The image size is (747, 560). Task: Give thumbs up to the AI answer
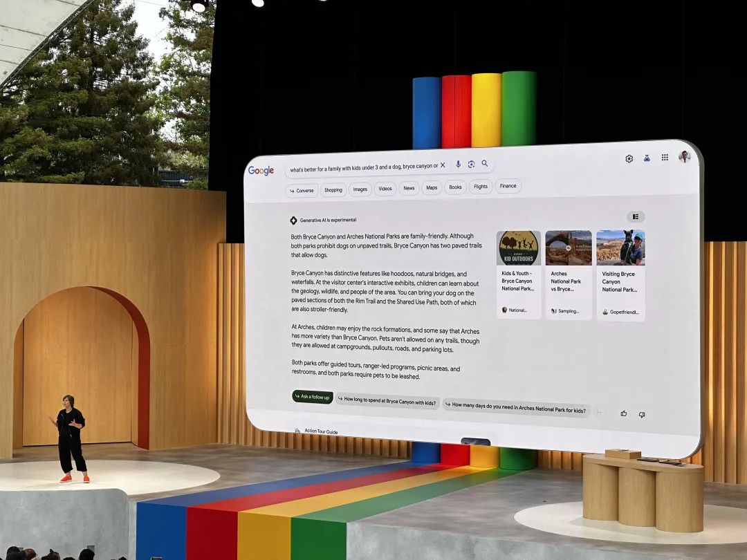[624, 413]
